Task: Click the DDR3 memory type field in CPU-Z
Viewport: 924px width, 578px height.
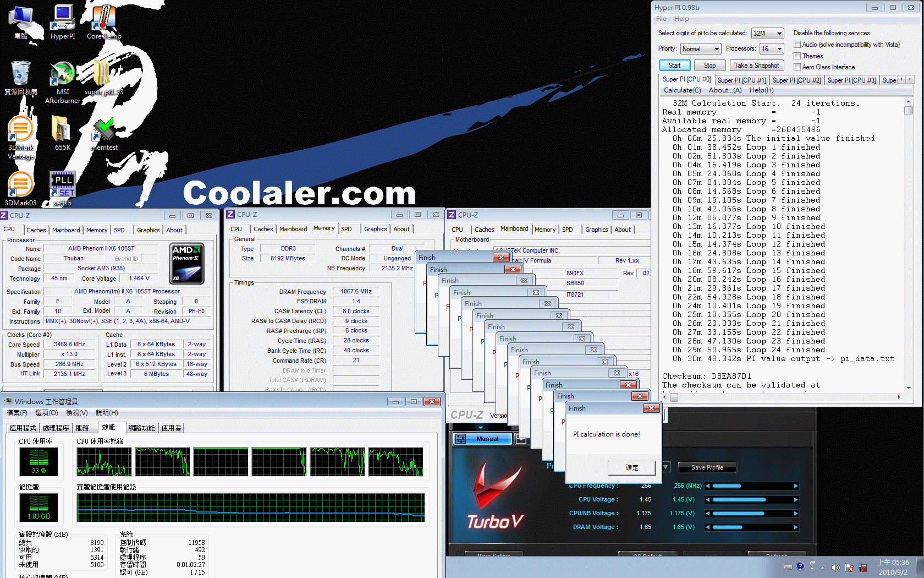Action: pos(288,249)
